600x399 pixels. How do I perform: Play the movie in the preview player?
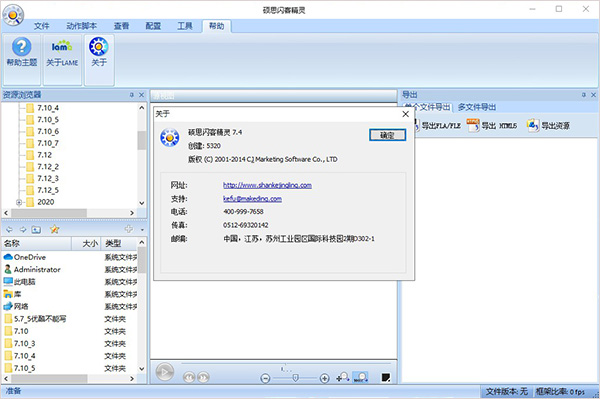pyautogui.click(x=165, y=371)
